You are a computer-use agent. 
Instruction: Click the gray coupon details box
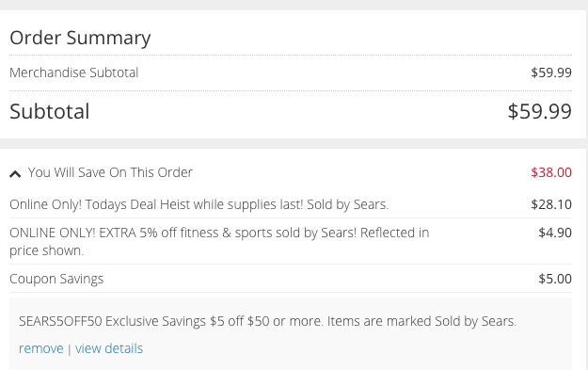(291, 334)
